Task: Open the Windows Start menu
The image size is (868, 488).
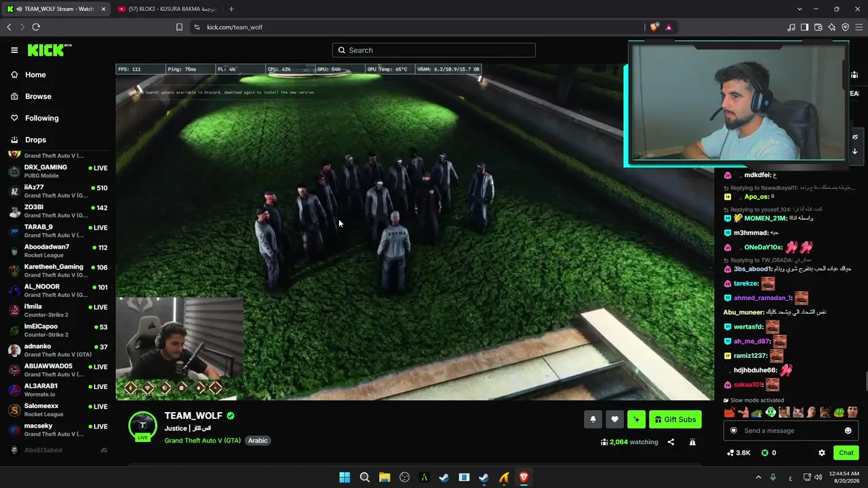Action: tap(344, 477)
